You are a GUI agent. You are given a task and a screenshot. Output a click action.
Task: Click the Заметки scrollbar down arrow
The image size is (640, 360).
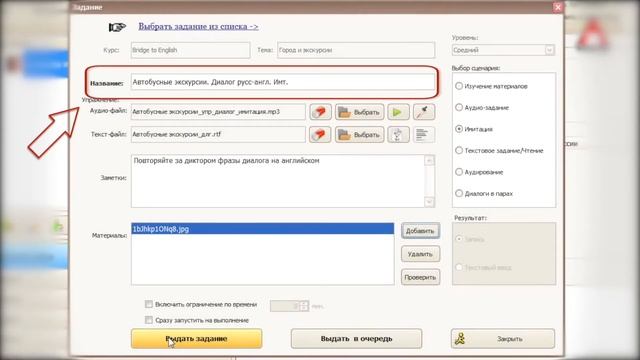[x=429, y=202]
